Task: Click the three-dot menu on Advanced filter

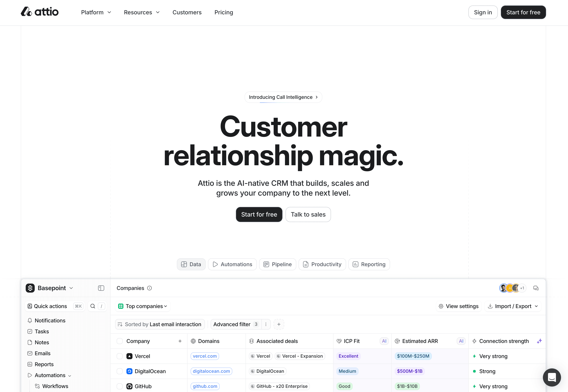Action: coord(266,324)
